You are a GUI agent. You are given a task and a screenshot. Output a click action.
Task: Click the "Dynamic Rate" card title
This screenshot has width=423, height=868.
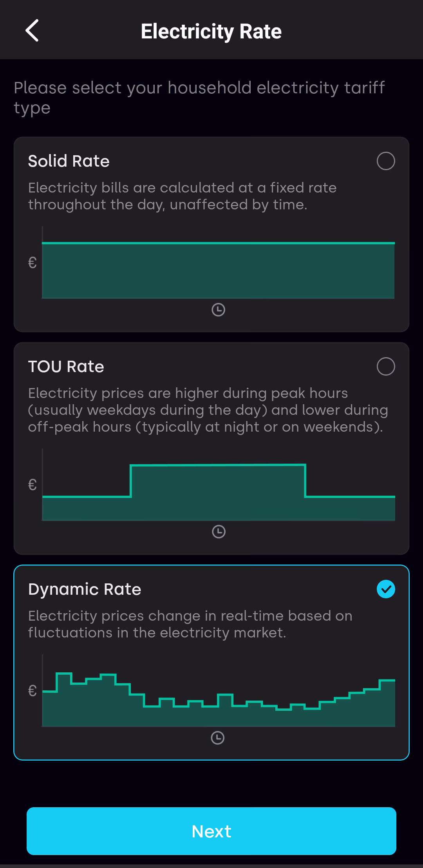point(85,589)
